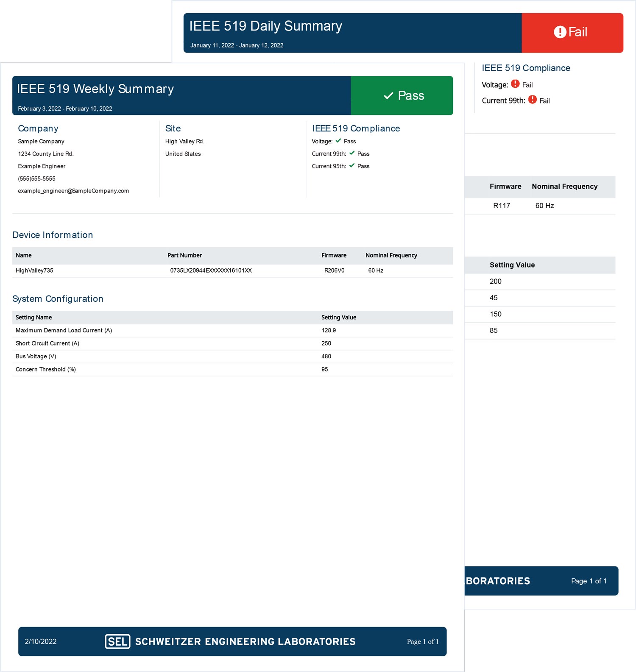Click the value 480

pyautogui.click(x=326, y=357)
